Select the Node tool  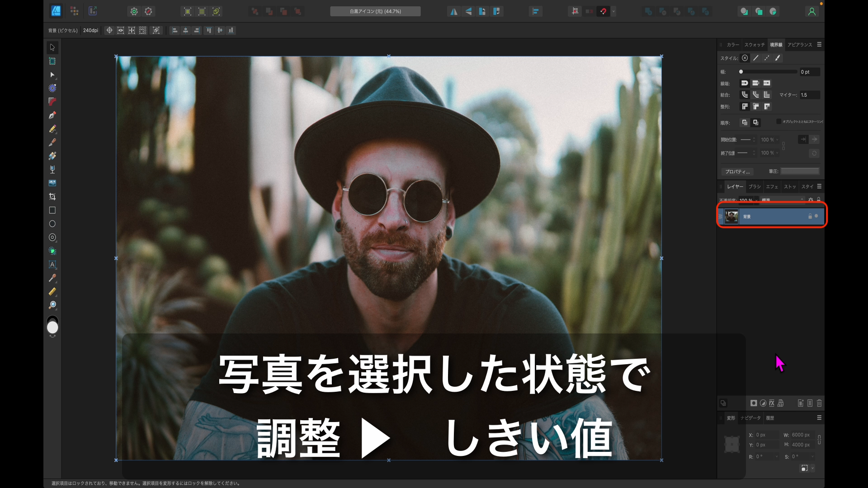52,75
